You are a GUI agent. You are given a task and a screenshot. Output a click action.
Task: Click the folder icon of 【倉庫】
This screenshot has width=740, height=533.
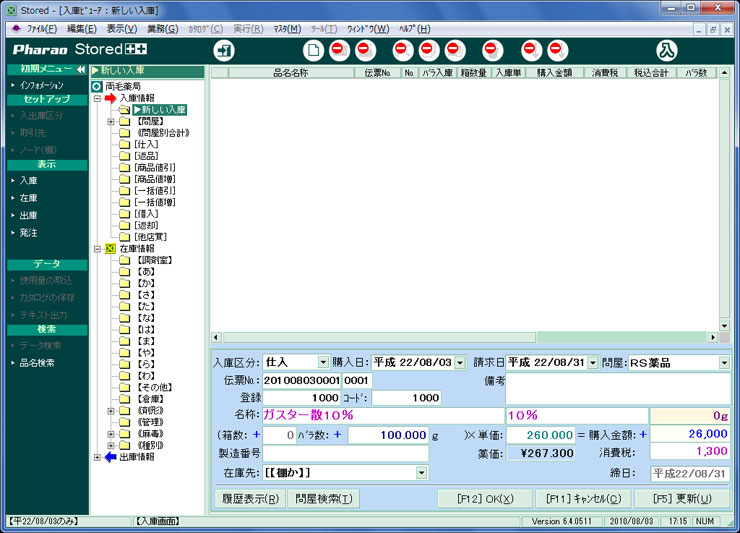[x=125, y=399]
